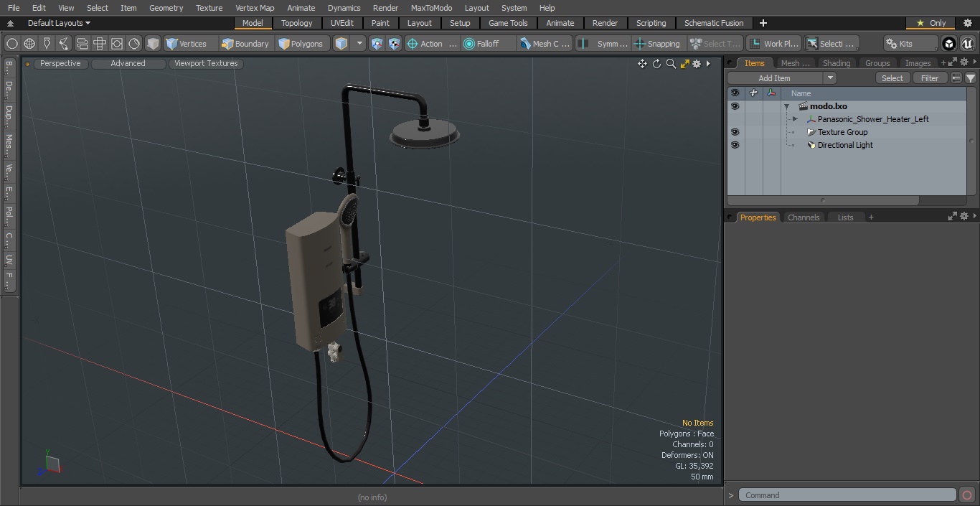980x506 pixels.
Task: Open the MaxToModo menu
Action: point(431,8)
